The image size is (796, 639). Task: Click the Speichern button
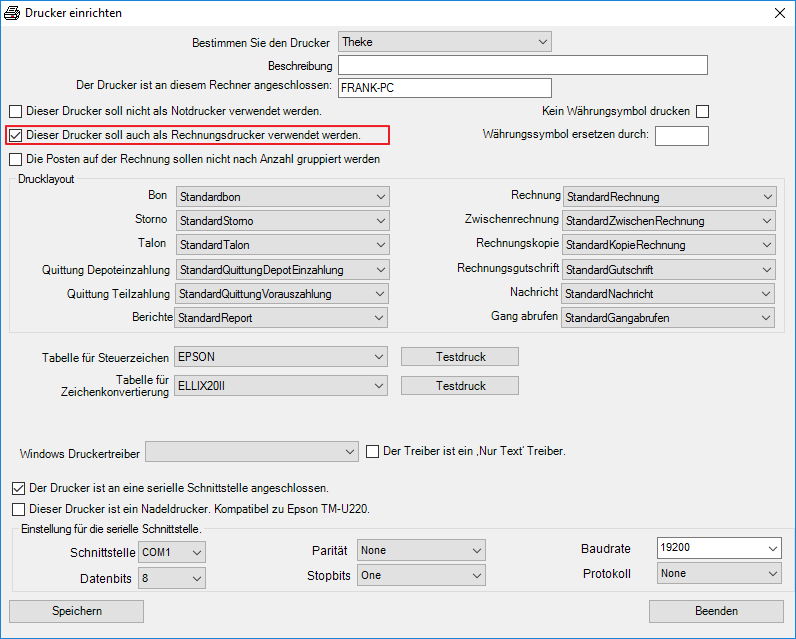pos(76,611)
